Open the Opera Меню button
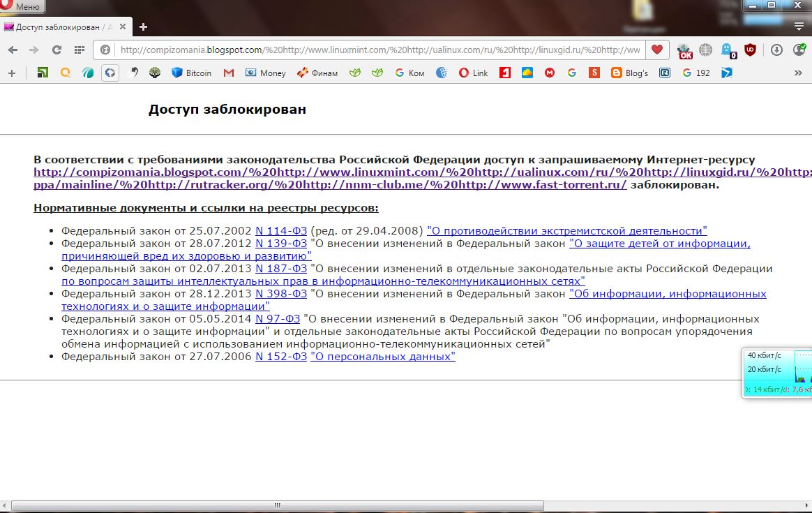The width and height of the screenshot is (812, 513). pos(21,7)
